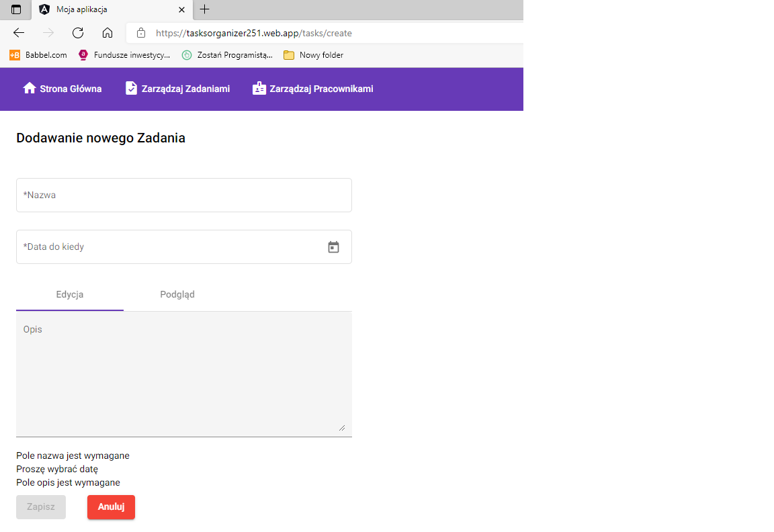Click the browser Home icon
This screenshot has width=774, height=532.
(x=107, y=33)
